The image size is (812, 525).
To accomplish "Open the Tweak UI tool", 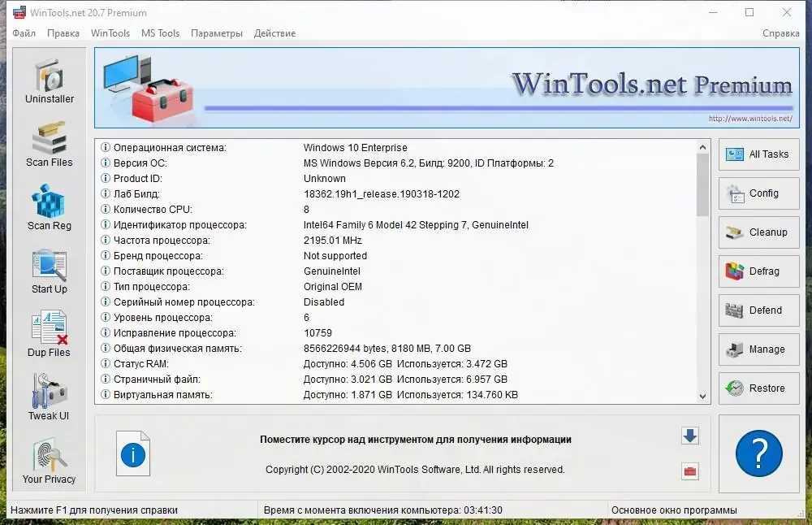I will coord(50,397).
